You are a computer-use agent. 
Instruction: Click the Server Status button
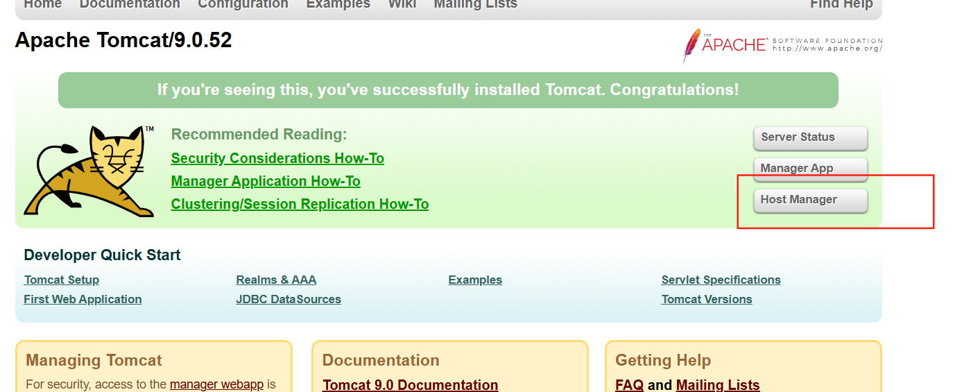[x=811, y=137]
